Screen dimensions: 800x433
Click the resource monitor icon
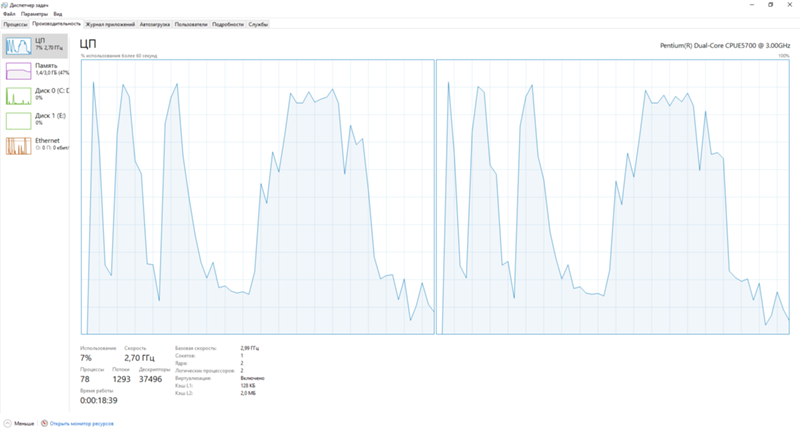click(x=44, y=423)
